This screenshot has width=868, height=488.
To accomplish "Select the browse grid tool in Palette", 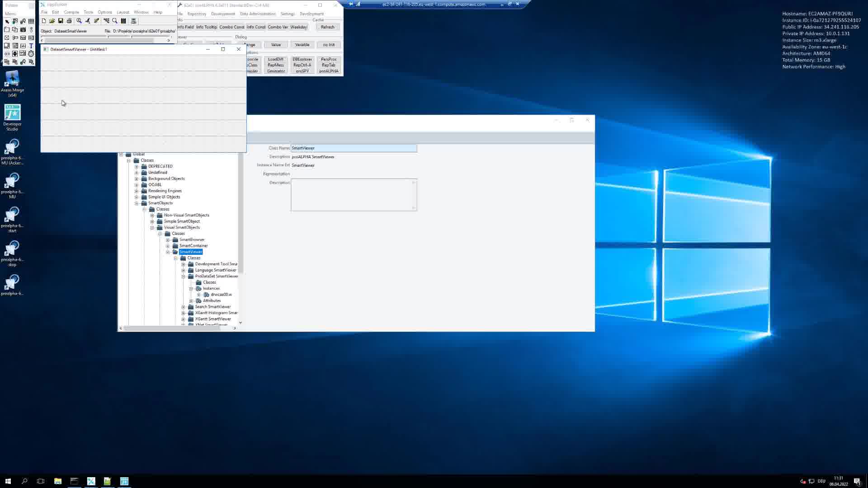I will pos(31,21).
